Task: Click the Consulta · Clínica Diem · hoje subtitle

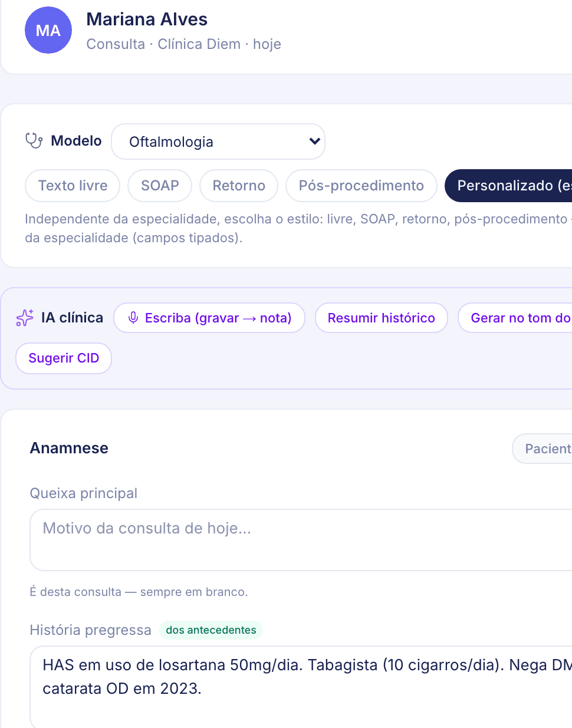Action: click(x=183, y=44)
